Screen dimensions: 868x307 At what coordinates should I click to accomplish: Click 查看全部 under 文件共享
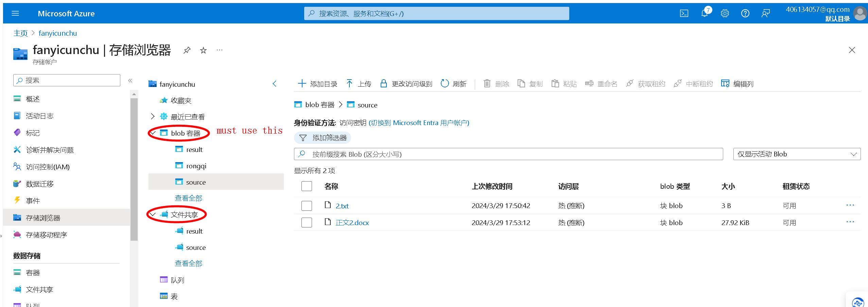(188, 263)
